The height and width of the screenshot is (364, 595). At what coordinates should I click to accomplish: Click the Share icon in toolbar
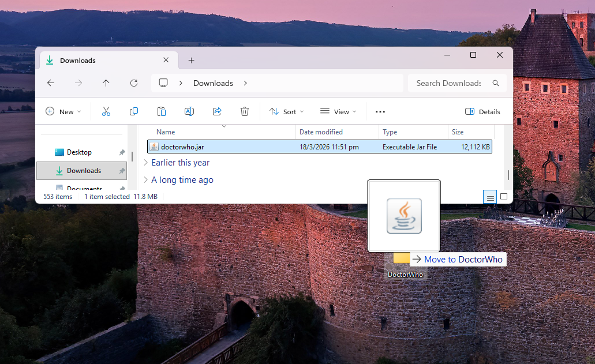[217, 111]
